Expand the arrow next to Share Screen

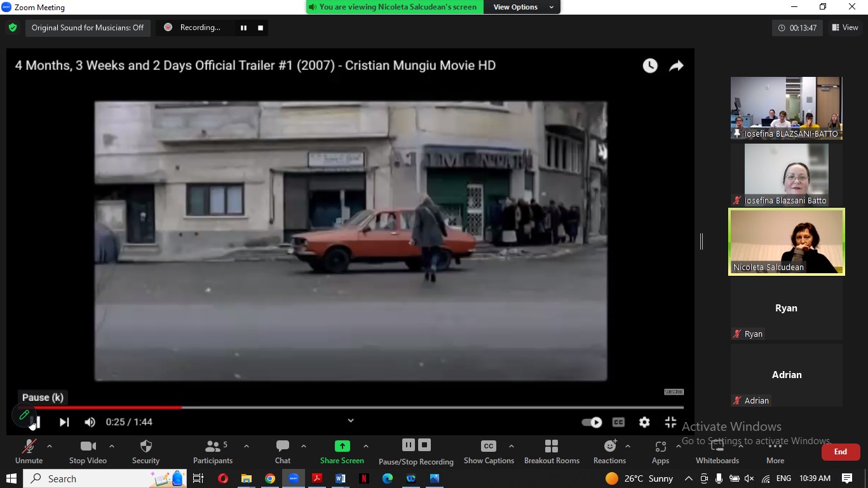pos(365,446)
